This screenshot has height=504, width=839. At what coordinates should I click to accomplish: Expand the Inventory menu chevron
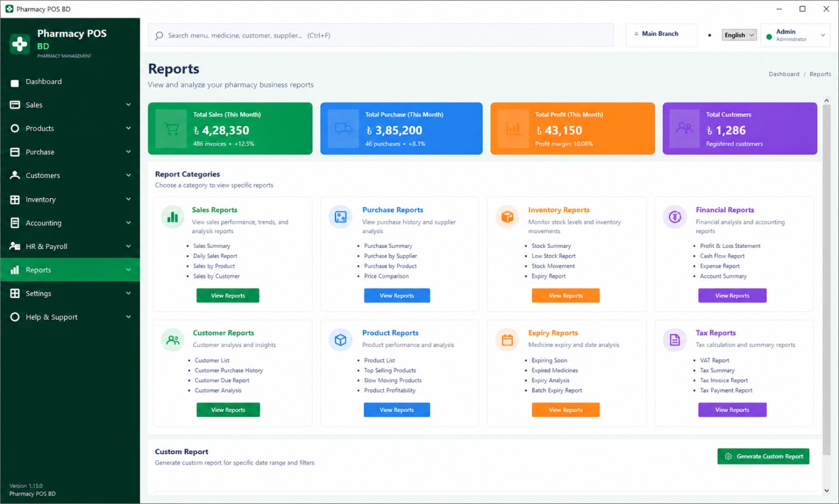click(129, 199)
